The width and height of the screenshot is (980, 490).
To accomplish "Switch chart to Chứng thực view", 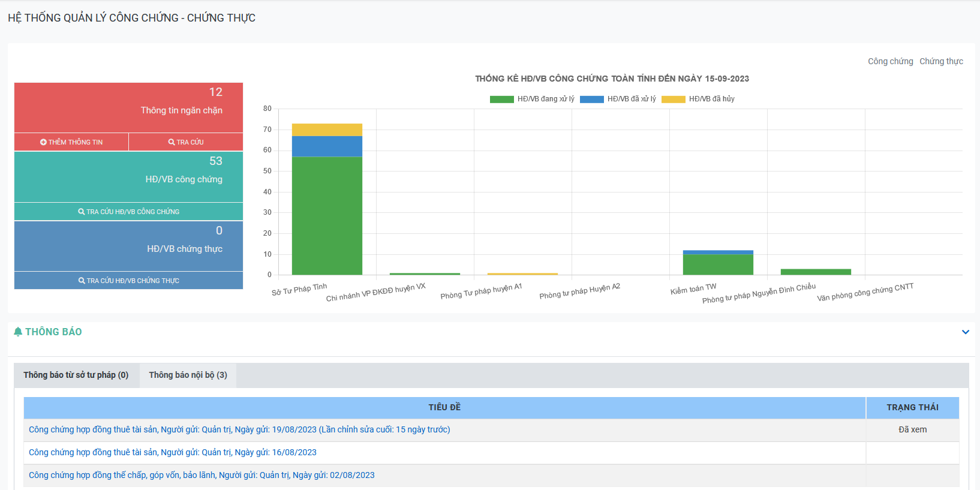I will (941, 61).
